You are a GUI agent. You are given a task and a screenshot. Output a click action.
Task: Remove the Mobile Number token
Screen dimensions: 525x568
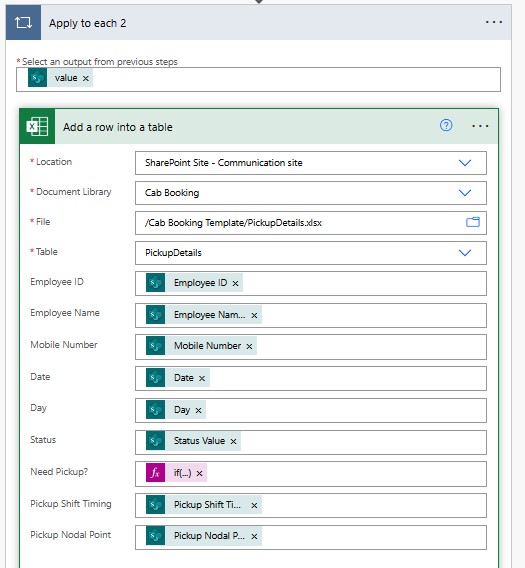[x=249, y=346]
